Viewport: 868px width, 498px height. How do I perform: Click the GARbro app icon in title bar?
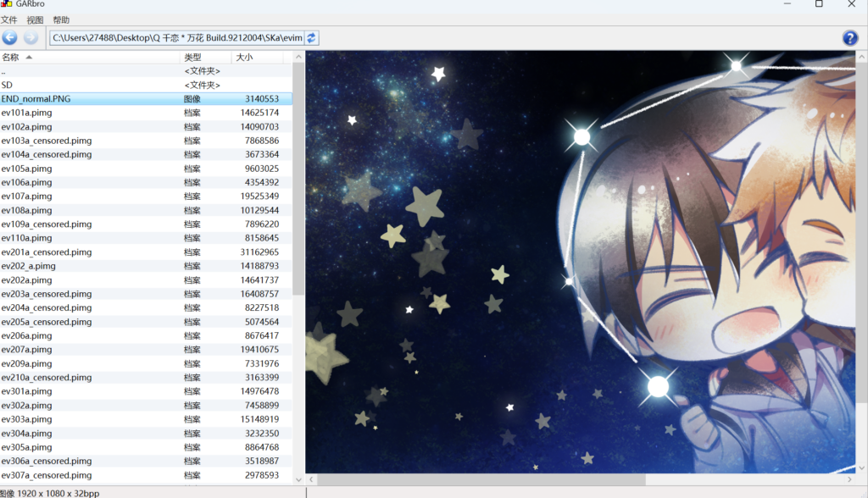pos(7,4)
